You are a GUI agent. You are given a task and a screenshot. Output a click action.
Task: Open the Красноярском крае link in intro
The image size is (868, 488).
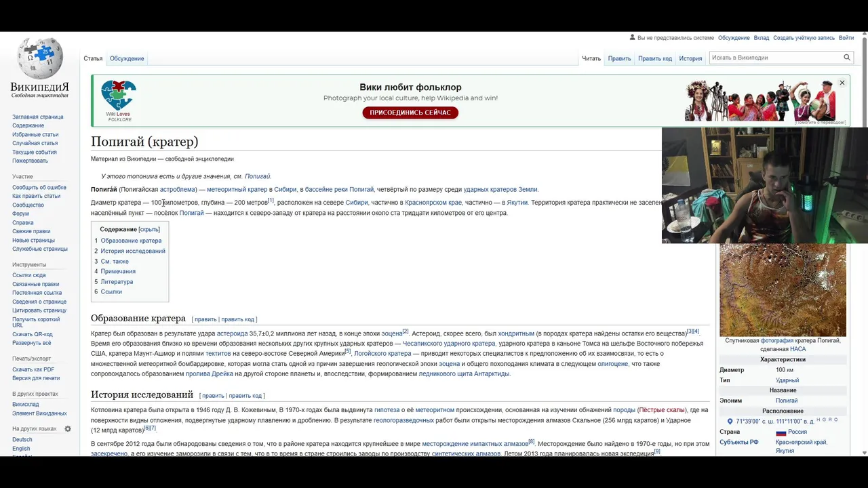tap(433, 203)
